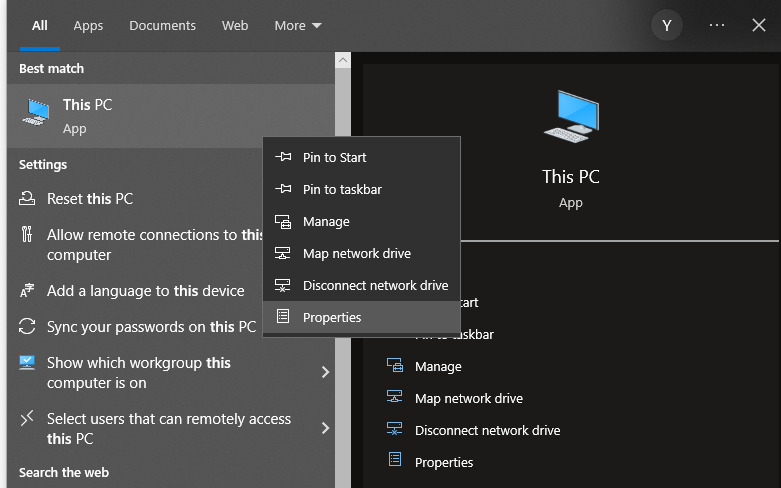Image resolution: width=781 pixels, height=488 pixels.
Task: Click the Map network drive icon in context menu
Action: pos(283,253)
